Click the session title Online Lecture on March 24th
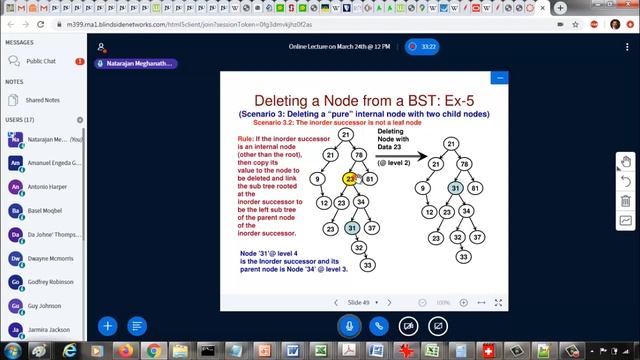 339,47
